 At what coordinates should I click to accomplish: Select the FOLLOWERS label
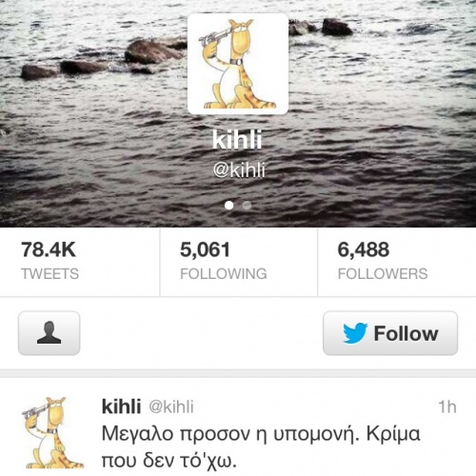tap(383, 273)
